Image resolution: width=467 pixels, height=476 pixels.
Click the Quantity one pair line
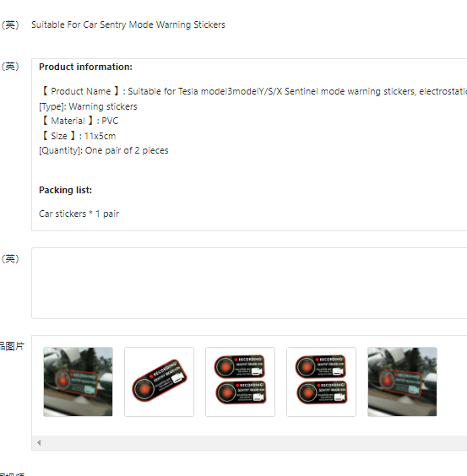104,150
